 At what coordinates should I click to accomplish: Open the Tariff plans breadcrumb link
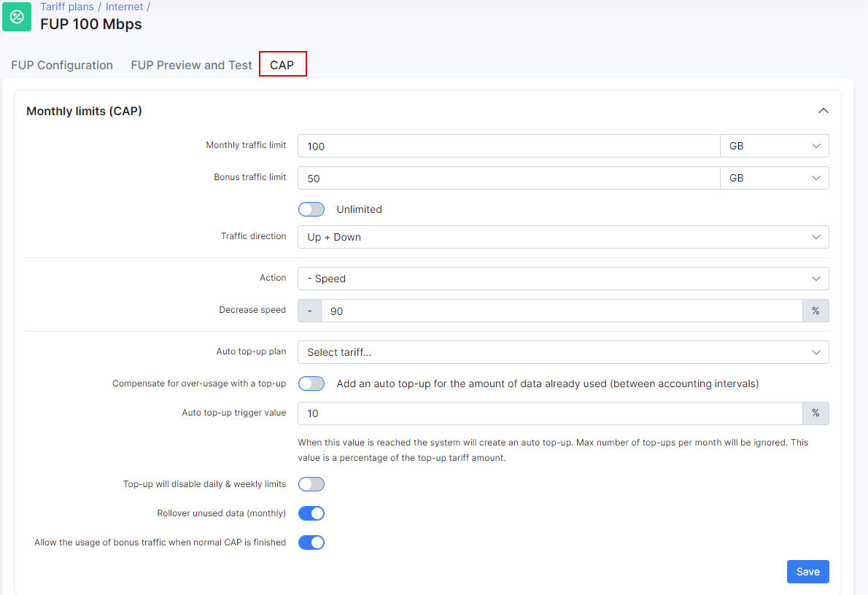coord(67,7)
